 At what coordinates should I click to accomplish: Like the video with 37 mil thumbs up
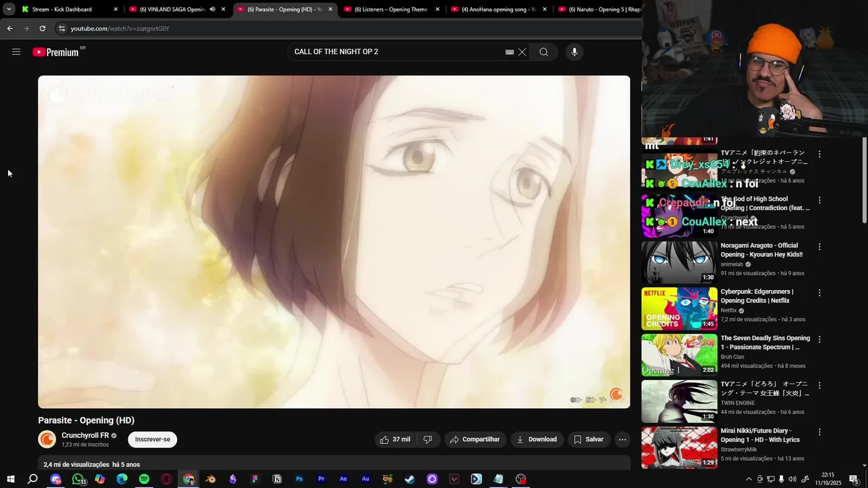[x=395, y=439]
